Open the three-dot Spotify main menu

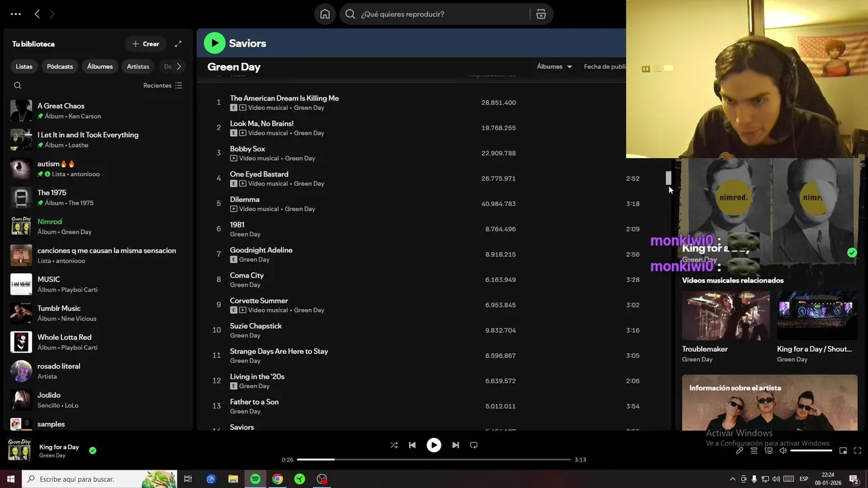tap(16, 14)
